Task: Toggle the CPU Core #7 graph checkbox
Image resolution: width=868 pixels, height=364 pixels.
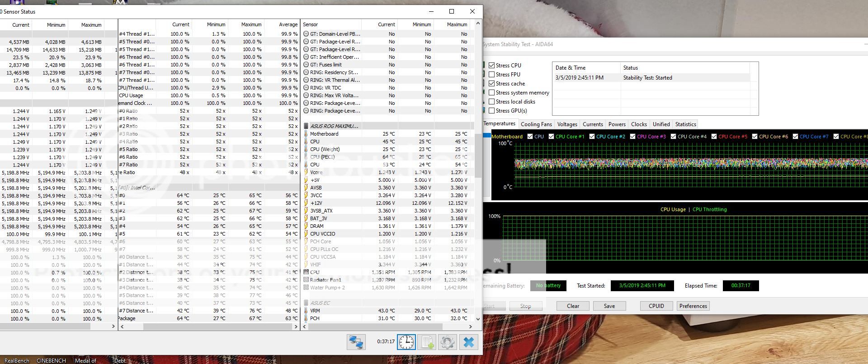Action: 795,137
